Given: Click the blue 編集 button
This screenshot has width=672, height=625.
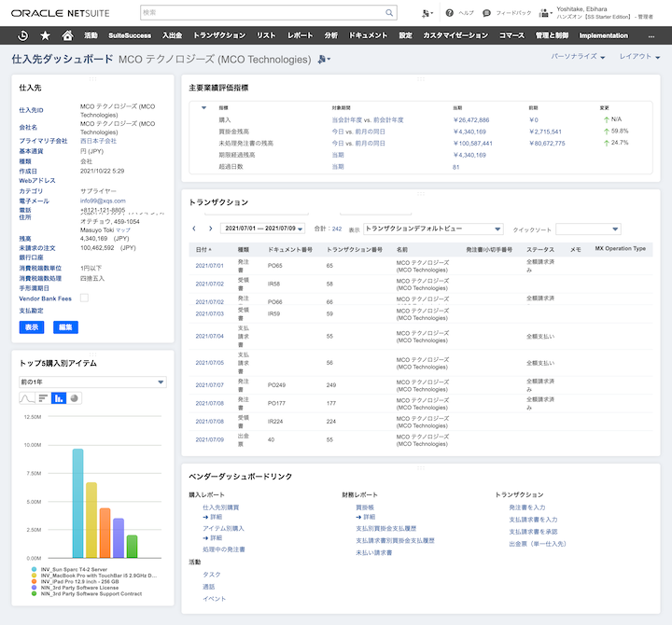Looking at the screenshot, I should (65, 327).
